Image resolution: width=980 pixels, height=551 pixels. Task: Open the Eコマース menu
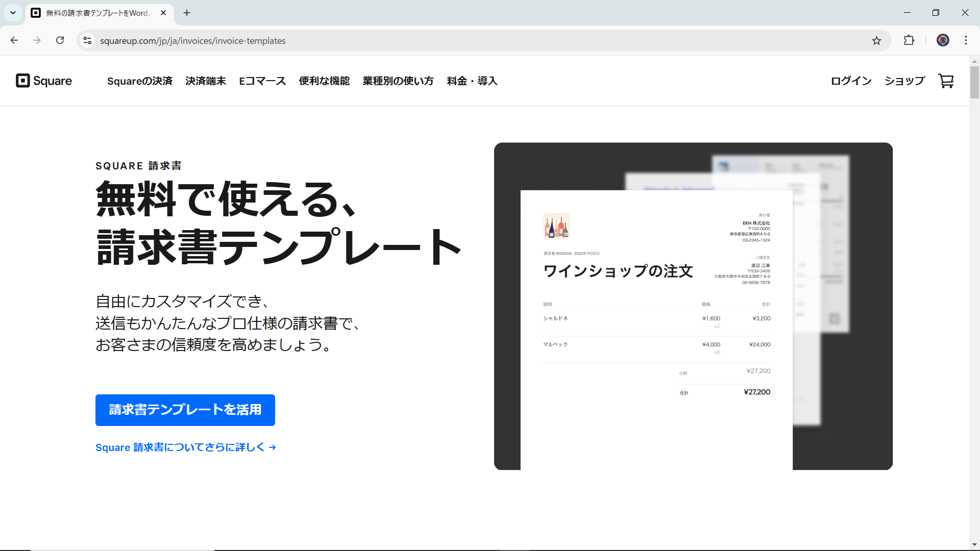(x=262, y=81)
